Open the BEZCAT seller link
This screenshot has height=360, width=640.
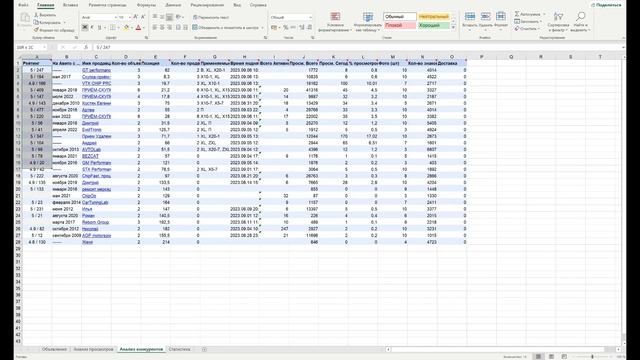(90, 156)
